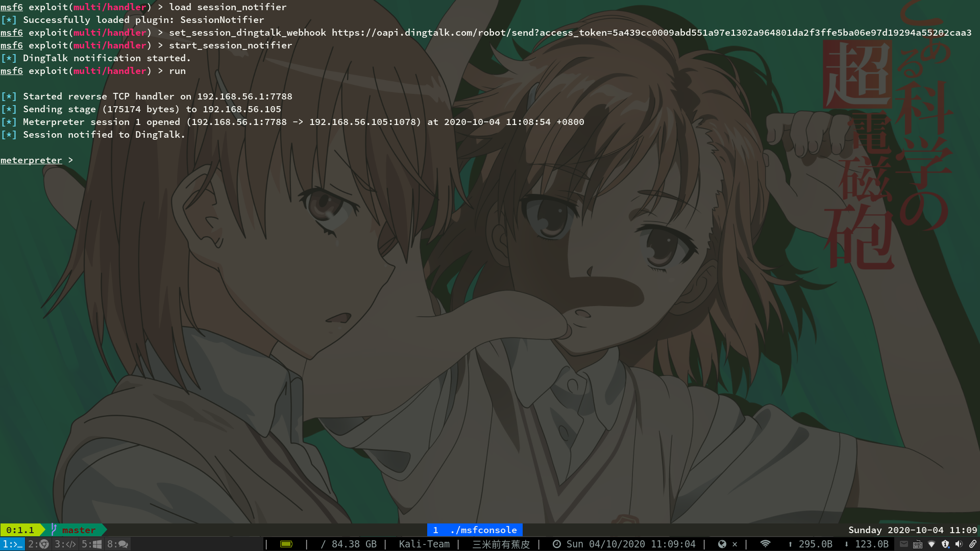
Task: Click the Wi-Fi signal icon
Action: [x=765, y=544]
